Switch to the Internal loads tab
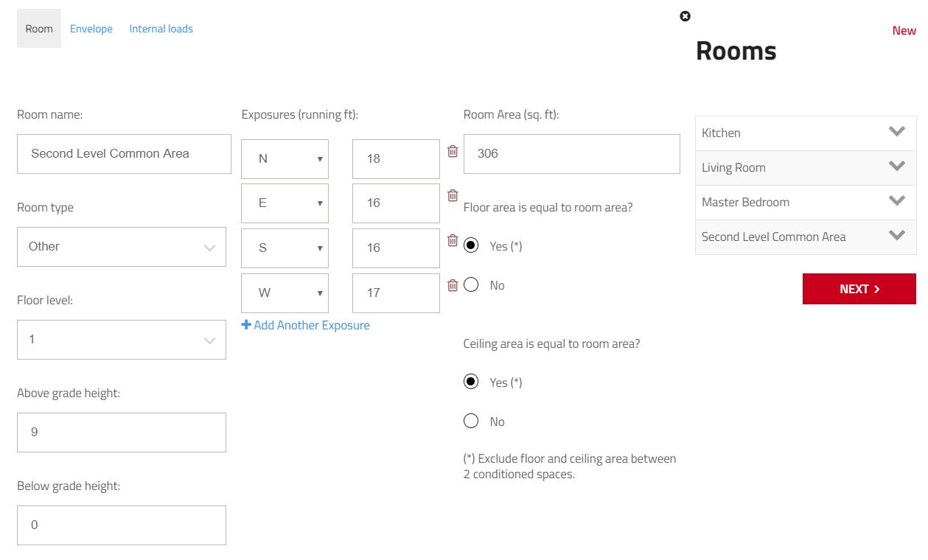928x560 pixels. click(x=161, y=29)
